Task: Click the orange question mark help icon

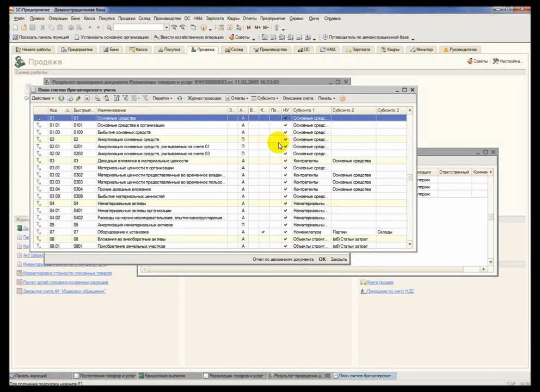Action: click(342, 99)
